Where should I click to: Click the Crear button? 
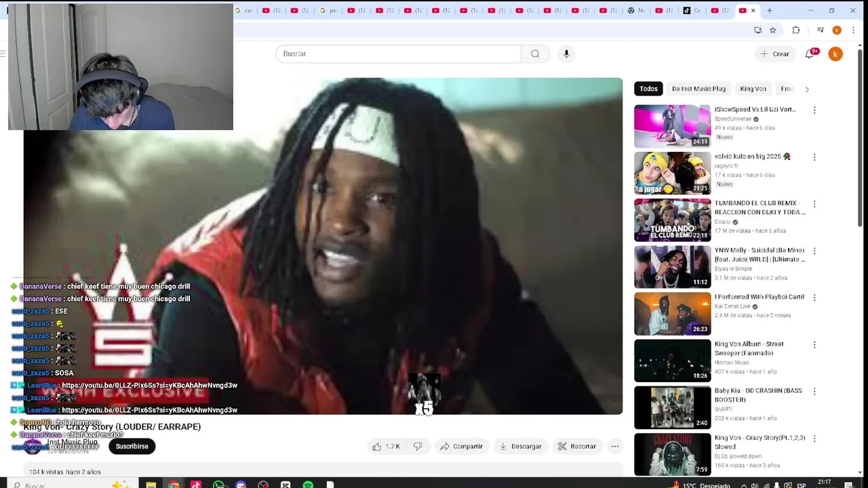(774, 54)
